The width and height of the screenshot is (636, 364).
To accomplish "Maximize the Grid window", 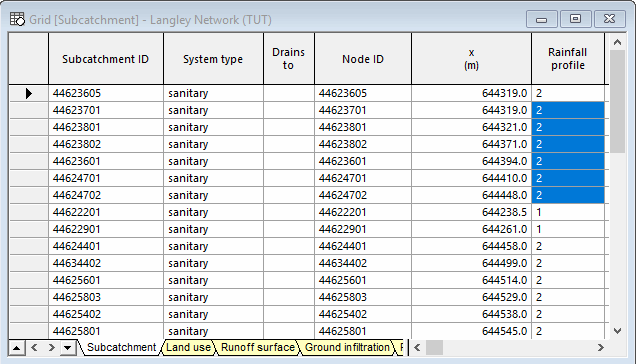I will (575, 19).
